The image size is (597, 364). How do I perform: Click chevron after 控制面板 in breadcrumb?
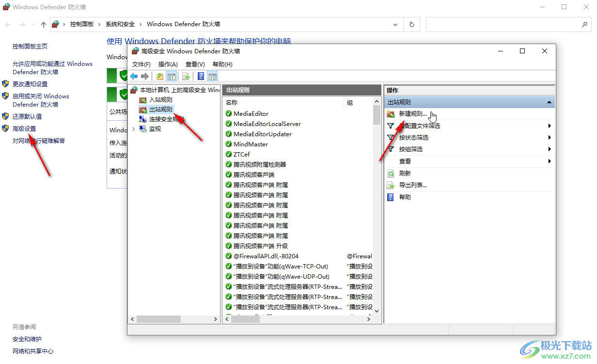pos(99,24)
